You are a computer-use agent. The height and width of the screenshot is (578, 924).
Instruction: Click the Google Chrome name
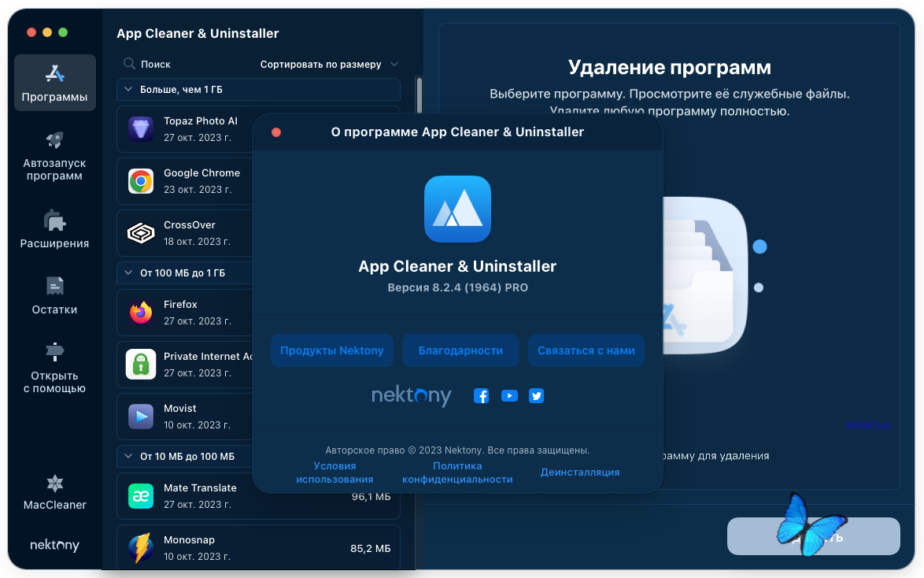[x=201, y=172]
